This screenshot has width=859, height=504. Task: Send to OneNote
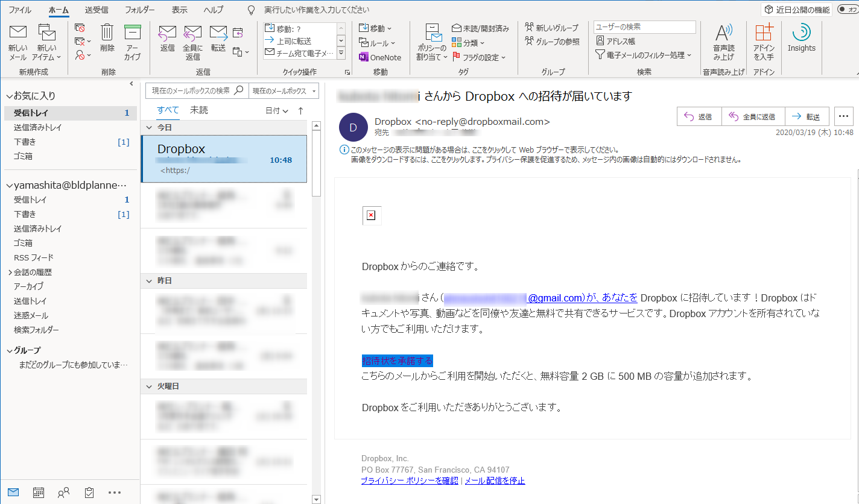pos(380,57)
